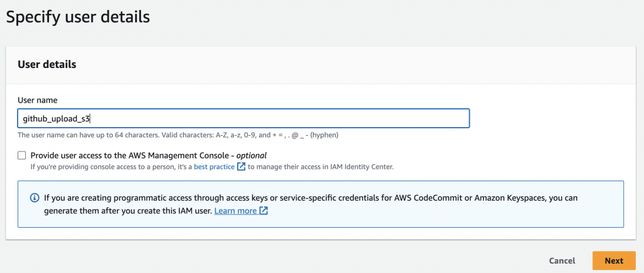Click the 'User name' field label

[36, 101]
